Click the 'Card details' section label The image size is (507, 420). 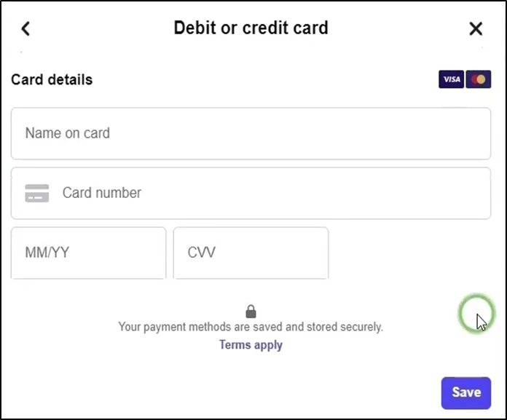(x=52, y=79)
